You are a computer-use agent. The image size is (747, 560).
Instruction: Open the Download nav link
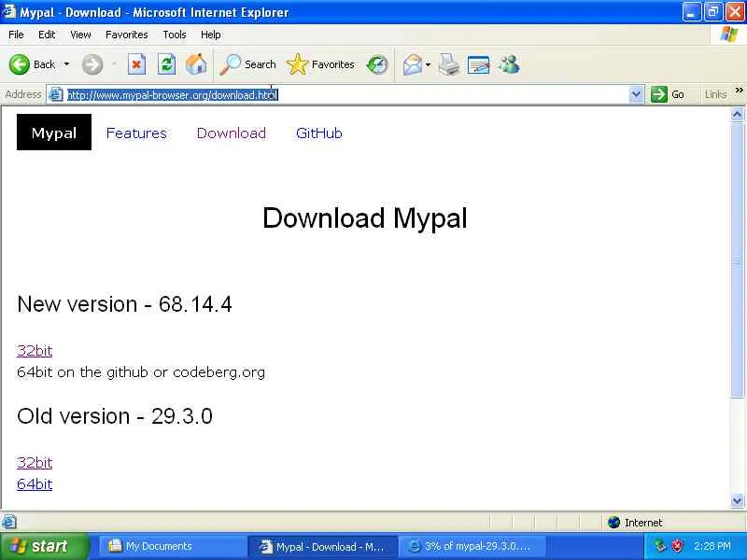tap(232, 133)
